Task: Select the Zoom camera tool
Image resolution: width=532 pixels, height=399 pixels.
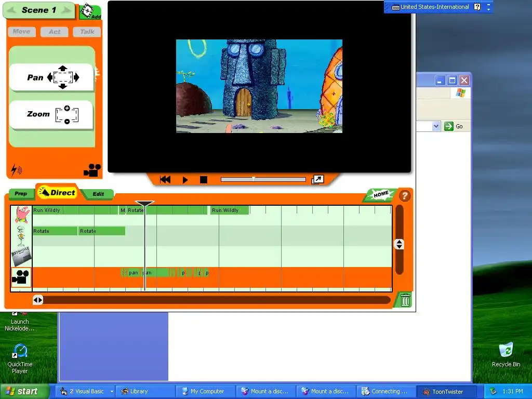Action: (x=51, y=115)
